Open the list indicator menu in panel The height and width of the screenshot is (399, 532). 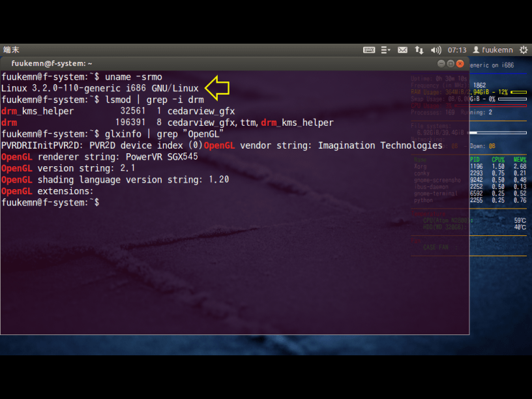tap(385, 50)
